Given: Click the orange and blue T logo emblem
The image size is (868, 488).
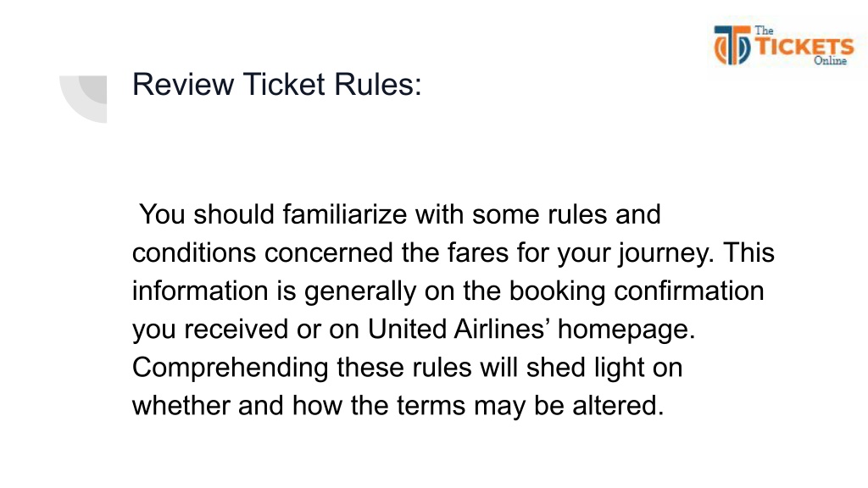Looking at the screenshot, I should [732, 45].
